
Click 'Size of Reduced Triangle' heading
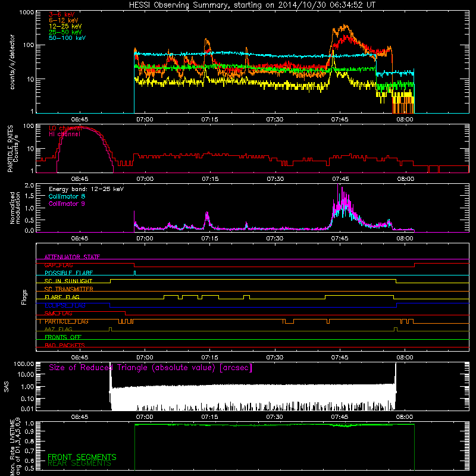151,368
